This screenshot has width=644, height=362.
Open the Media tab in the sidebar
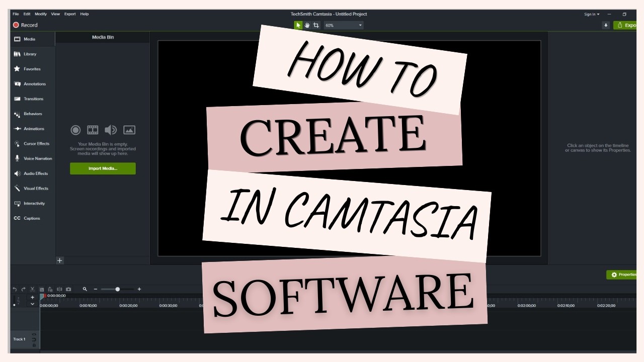33,39
